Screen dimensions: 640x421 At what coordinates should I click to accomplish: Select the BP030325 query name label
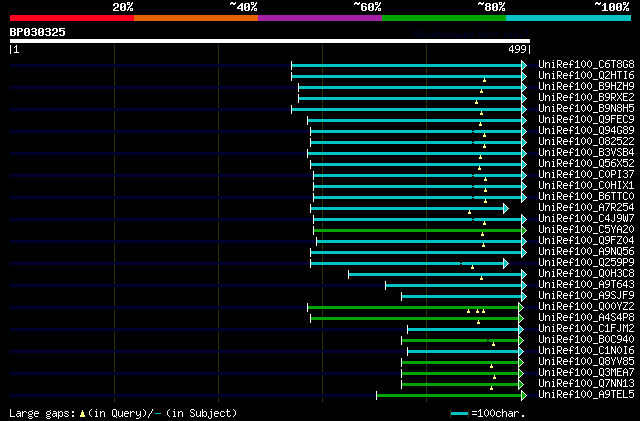38,32
